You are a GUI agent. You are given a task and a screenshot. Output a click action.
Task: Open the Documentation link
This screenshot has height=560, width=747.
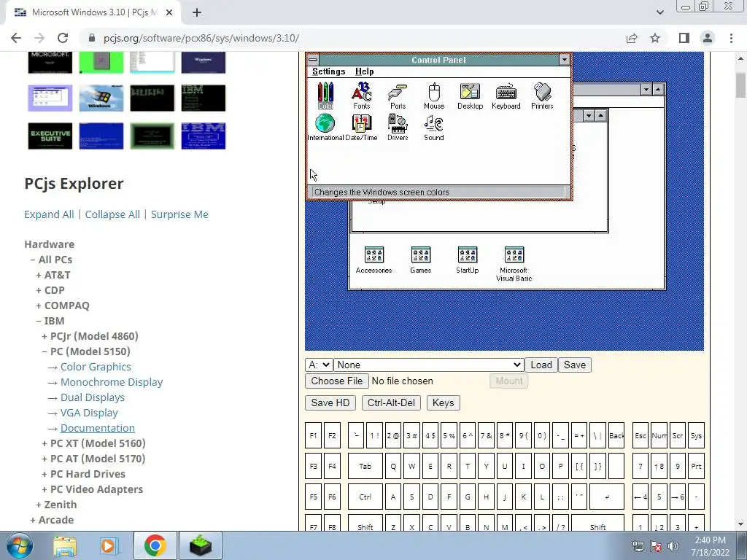98,428
